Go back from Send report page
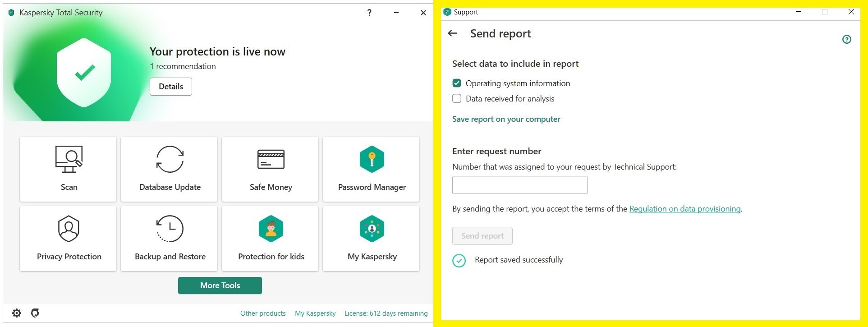Image resolution: width=868 pixels, height=327 pixels. [x=452, y=33]
